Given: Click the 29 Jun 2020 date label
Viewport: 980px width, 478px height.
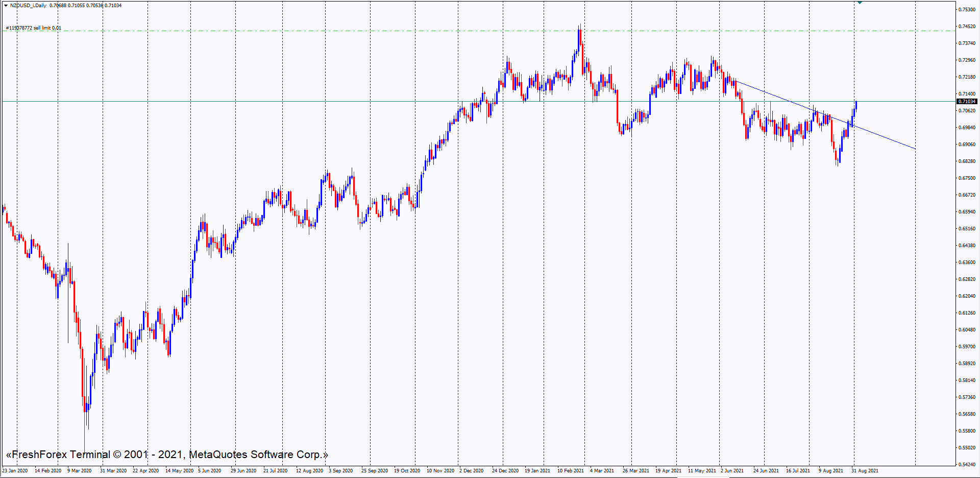Looking at the screenshot, I should [243, 471].
